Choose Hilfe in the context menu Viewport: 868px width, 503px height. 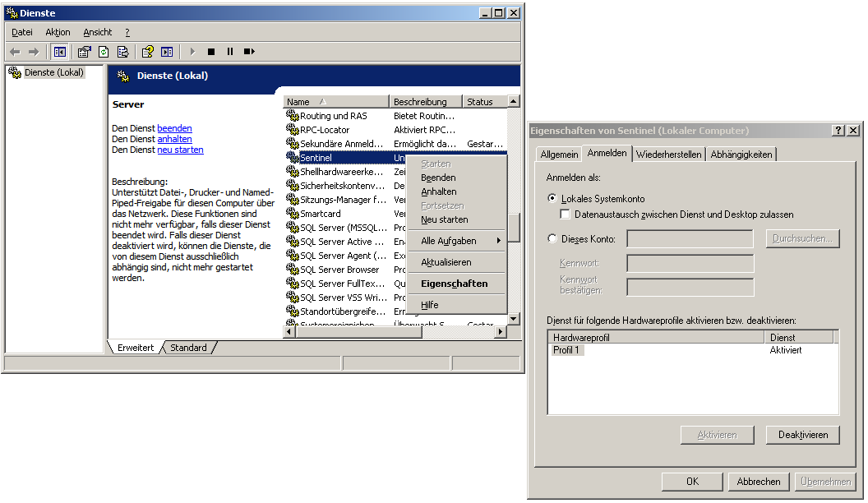[x=455, y=305]
